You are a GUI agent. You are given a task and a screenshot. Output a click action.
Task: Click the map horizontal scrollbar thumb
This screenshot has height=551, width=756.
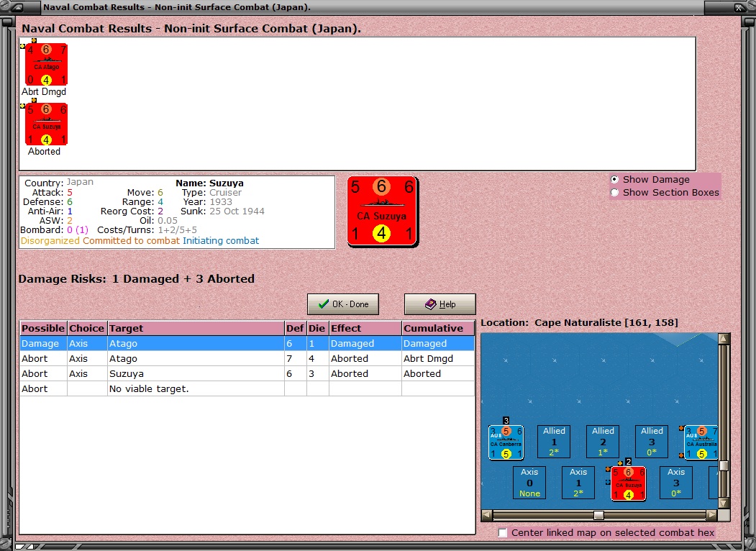(x=598, y=515)
